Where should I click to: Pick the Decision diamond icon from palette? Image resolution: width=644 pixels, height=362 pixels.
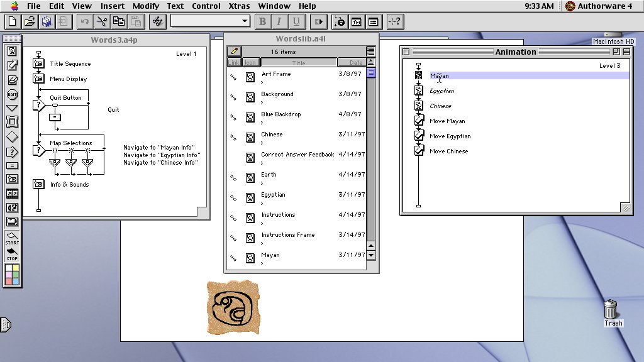12,136
